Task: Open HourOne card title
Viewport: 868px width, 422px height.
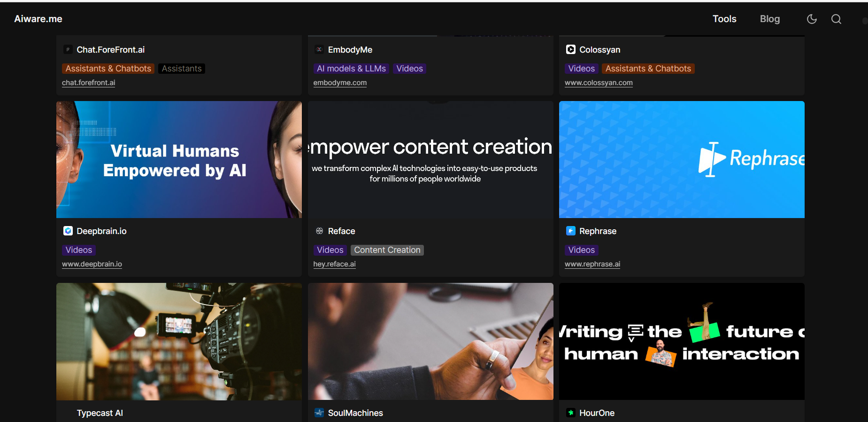Action: pyautogui.click(x=597, y=413)
